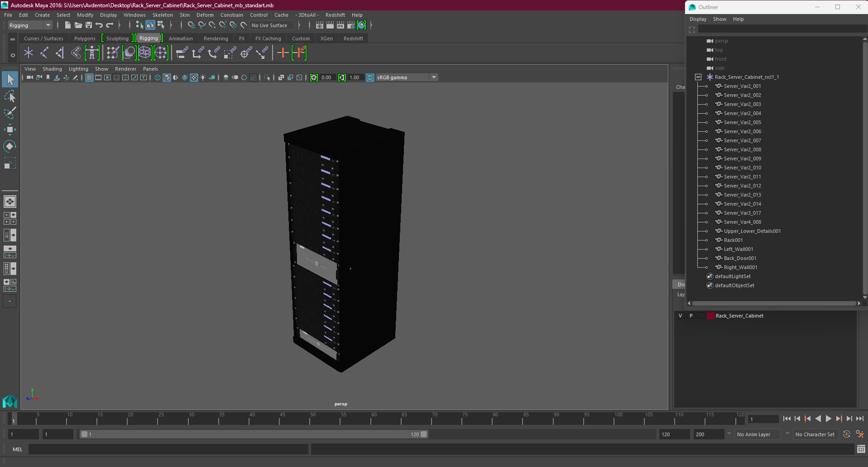The width and height of the screenshot is (868, 467).
Task: Click the Redo arrow icon
Action: coord(110,25)
